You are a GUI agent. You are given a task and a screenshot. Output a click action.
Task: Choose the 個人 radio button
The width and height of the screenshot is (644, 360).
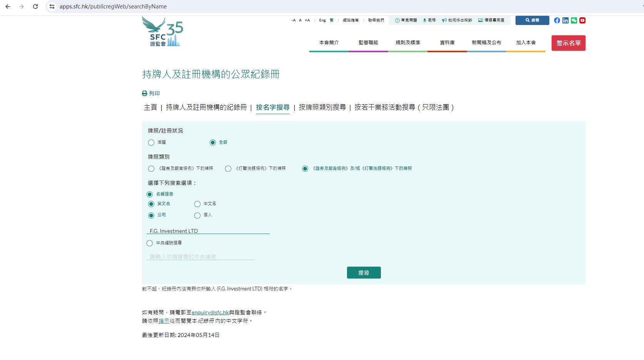pyautogui.click(x=197, y=216)
